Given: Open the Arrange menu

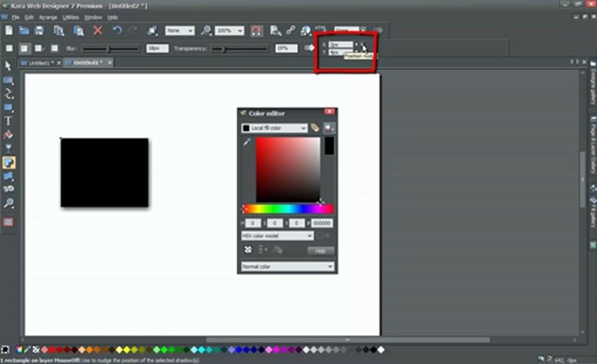Looking at the screenshot, I should click(48, 18).
